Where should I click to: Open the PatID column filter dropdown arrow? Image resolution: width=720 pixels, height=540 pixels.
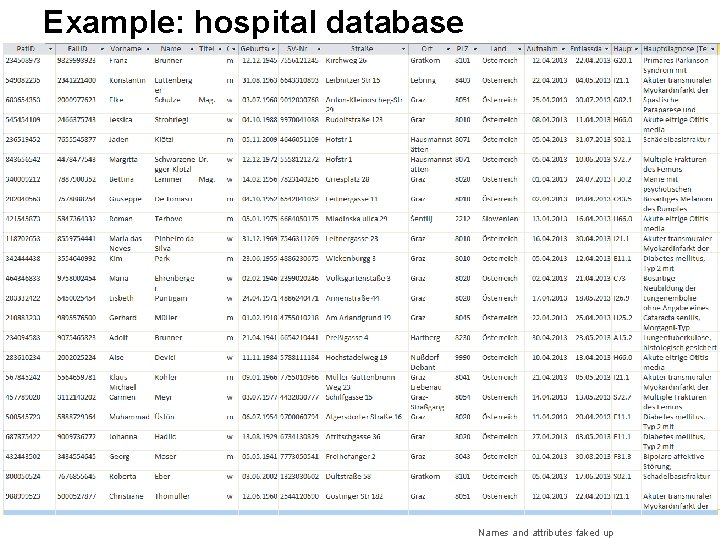[x=50, y=49]
